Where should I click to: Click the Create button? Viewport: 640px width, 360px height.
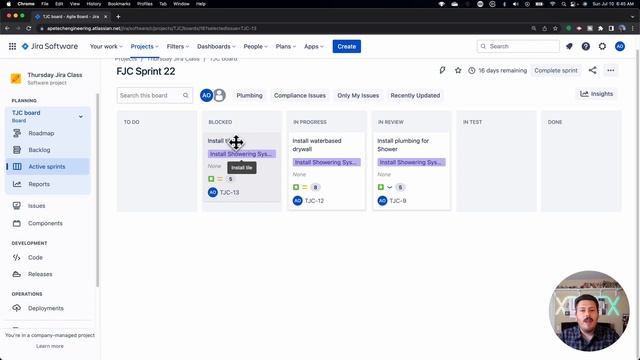(x=347, y=47)
